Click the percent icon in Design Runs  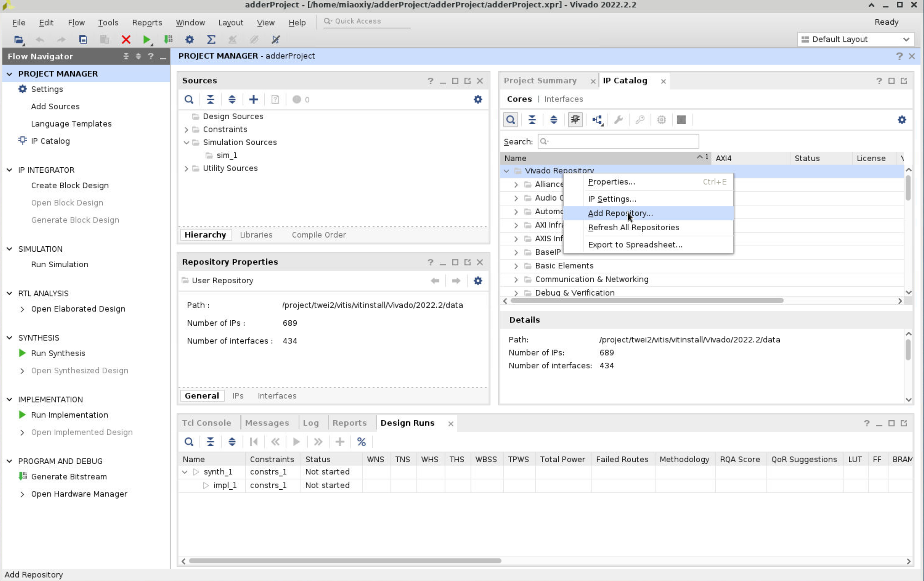tap(362, 442)
